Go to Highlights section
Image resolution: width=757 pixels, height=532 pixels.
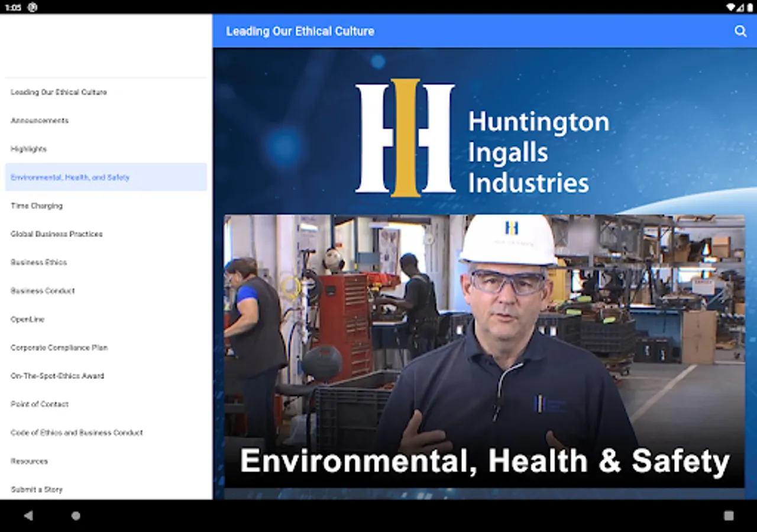pos(28,149)
